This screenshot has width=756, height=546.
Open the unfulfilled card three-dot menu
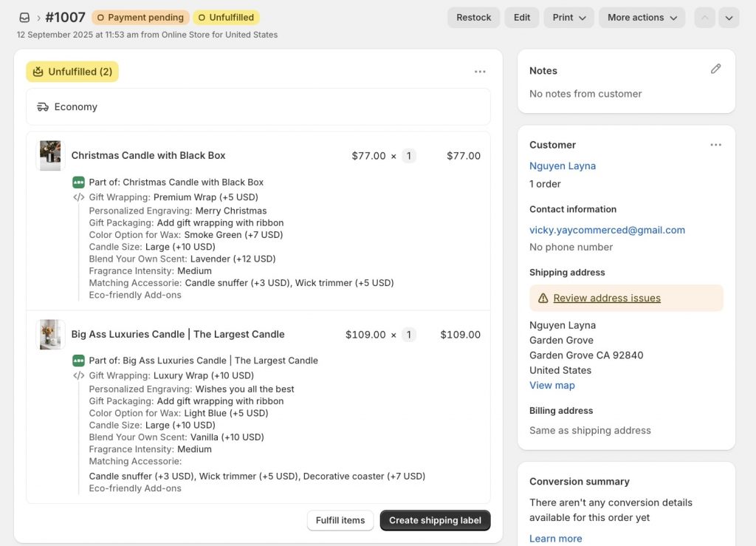(480, 72)
